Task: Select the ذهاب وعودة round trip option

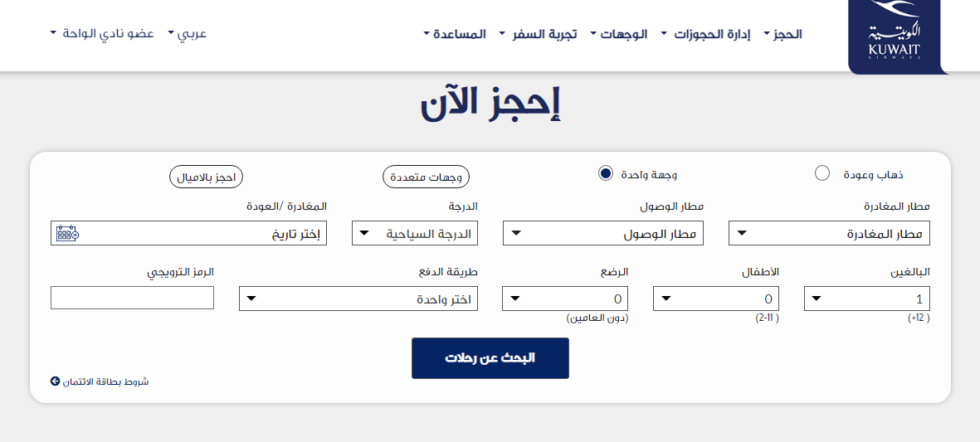Action: coord(822,172)
